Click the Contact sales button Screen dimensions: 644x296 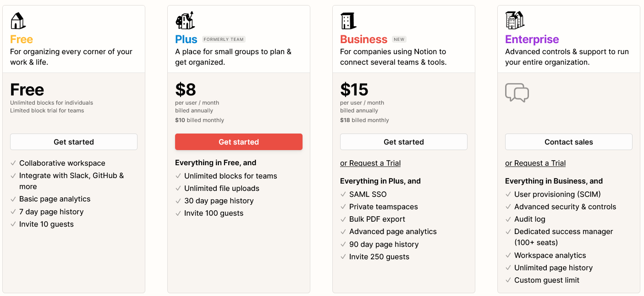tap(569, 142)
